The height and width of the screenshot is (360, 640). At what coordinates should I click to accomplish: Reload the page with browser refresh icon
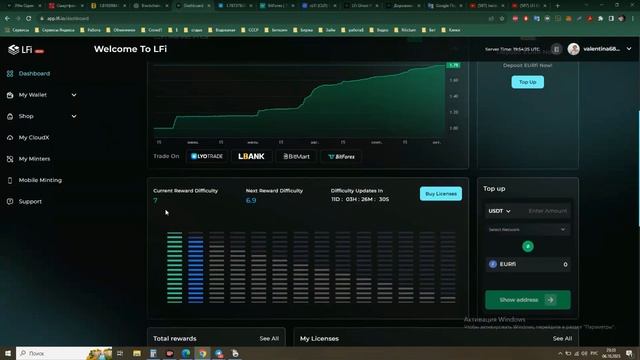click(x=29, y=18)
